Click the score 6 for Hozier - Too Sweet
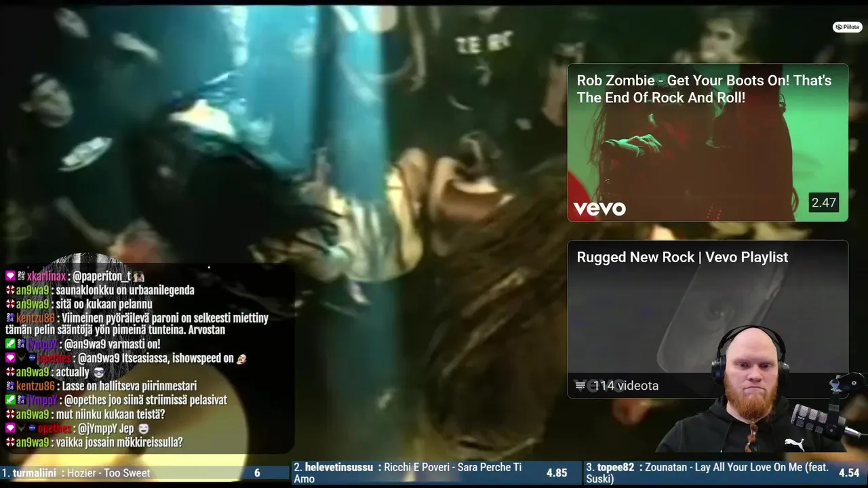Viewport: 868px width, 488px height. point(257,473)
